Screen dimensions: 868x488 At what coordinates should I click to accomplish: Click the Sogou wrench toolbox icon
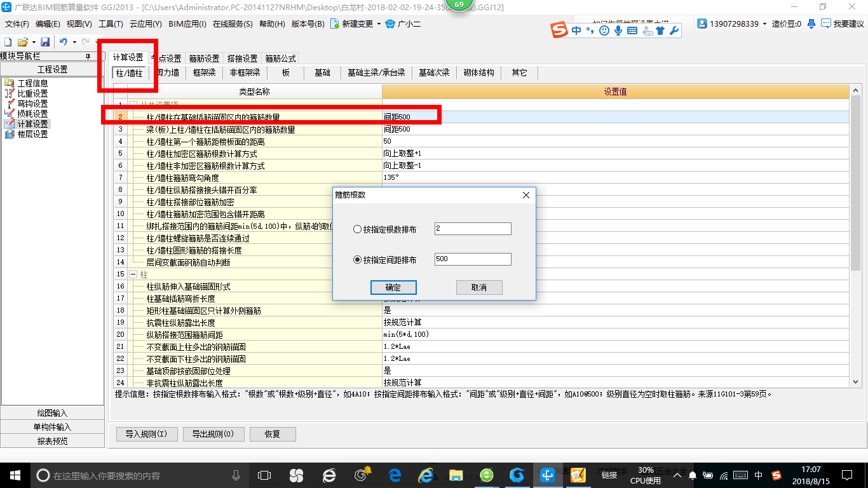tap(674, 30)
